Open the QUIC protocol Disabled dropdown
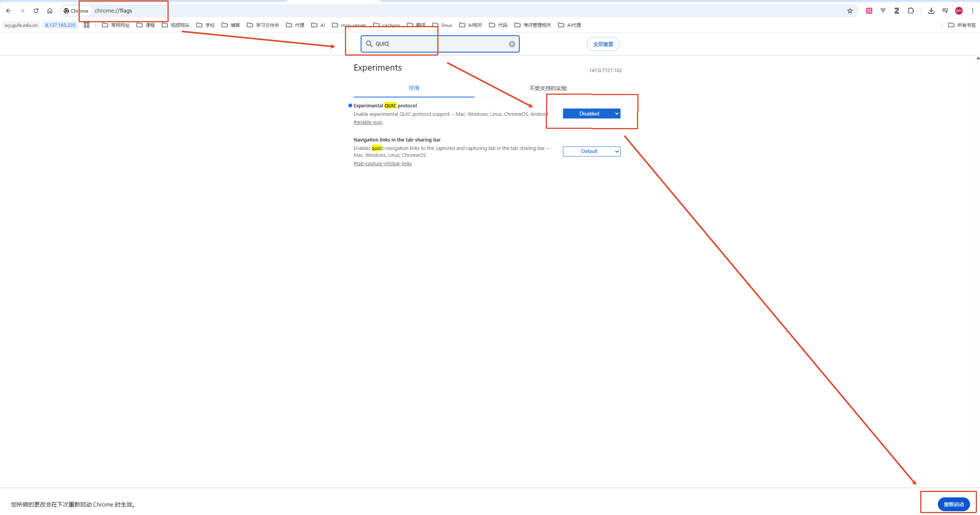 point(591,114)
